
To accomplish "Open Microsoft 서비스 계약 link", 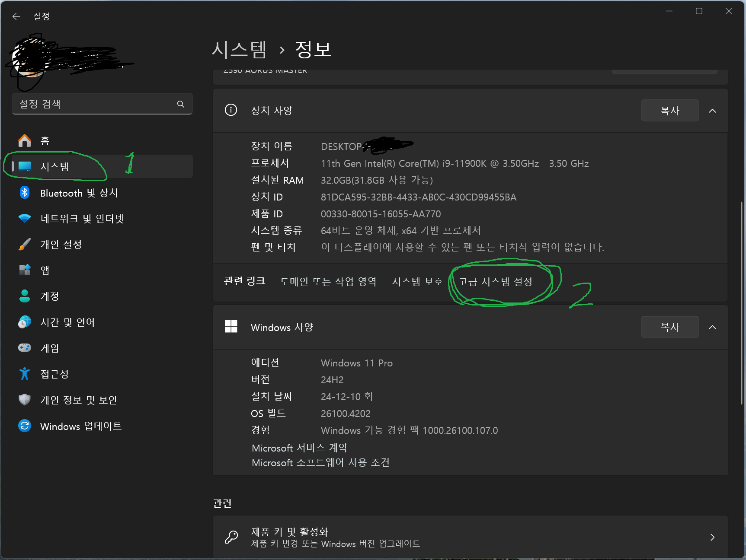I will 300,448.
